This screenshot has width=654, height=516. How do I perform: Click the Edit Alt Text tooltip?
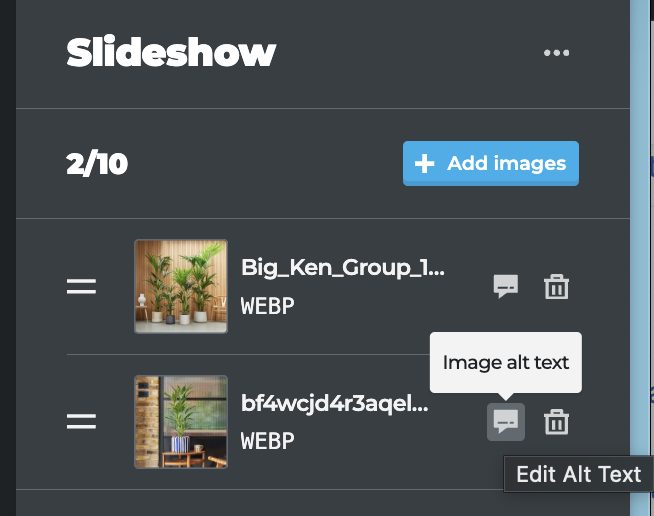(x=579, y=474)
